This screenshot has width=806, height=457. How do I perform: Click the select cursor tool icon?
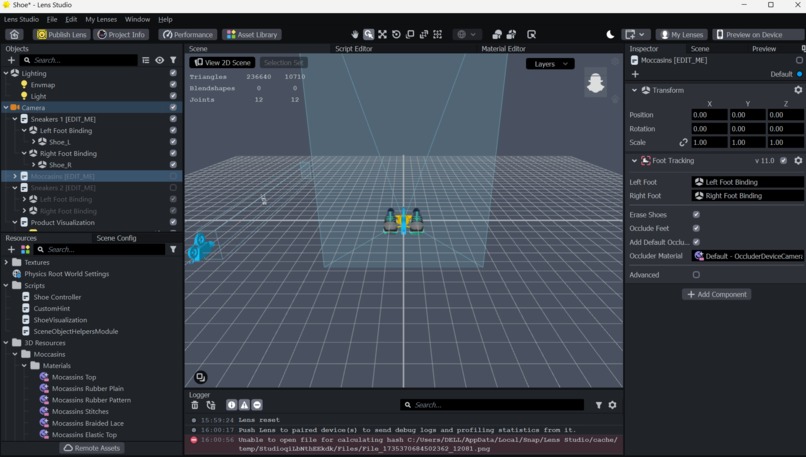coord(532,34)
